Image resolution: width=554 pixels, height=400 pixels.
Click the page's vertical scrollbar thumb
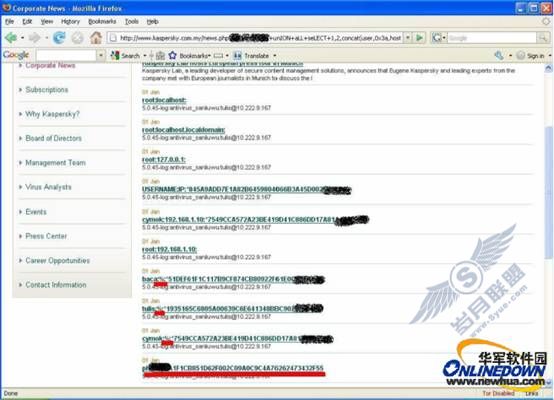tap(549, 193)
